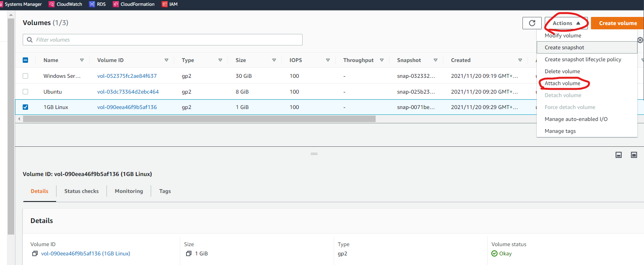Viewport: 644px width, 265px height.
Task: Toggle the select-all volumes checkbox
Action: click(x=25, y=60)
